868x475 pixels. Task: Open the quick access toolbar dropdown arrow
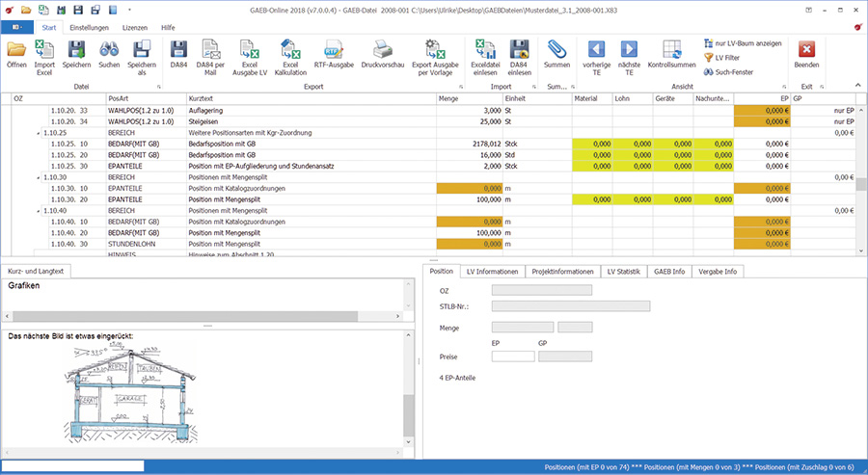pos(129,10)
